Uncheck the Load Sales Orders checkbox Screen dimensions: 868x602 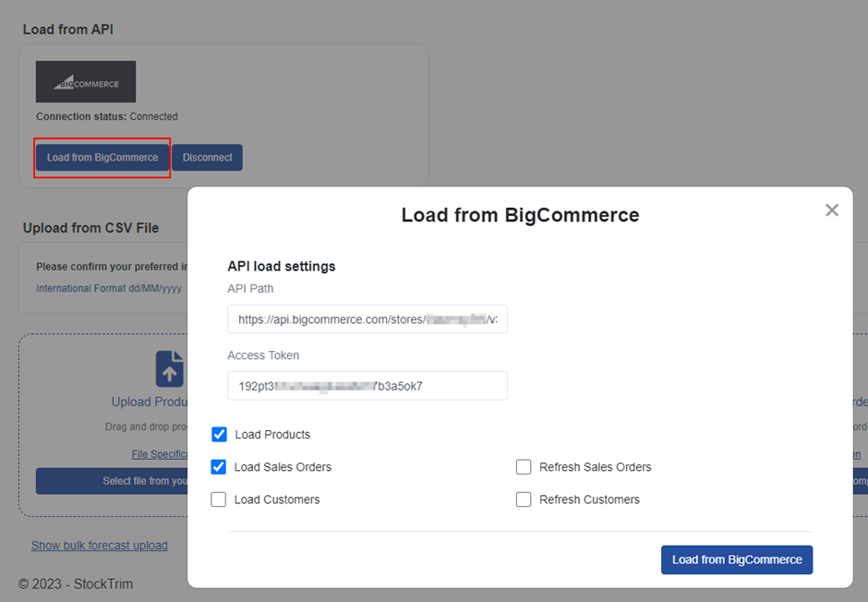pyautogui.click(x=219, y=467)
